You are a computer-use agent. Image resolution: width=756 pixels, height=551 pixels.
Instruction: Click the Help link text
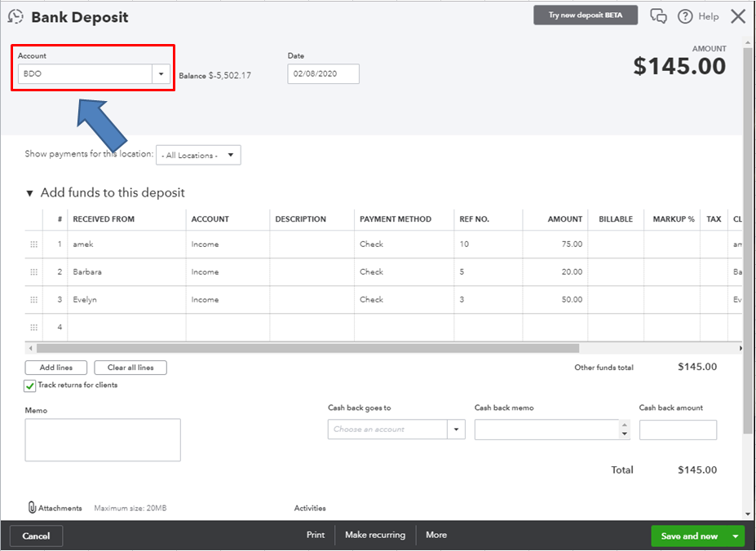708,16
